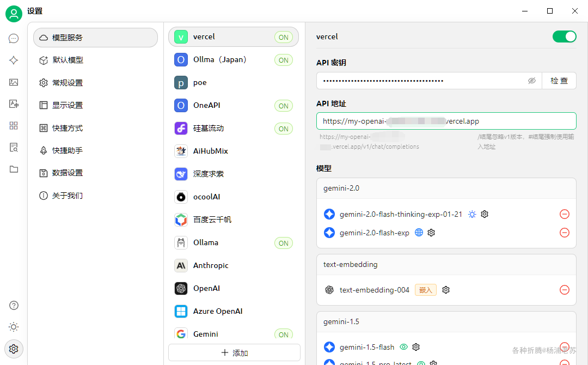Select the poe provider
Viewport: 588px width, 365px height.
pos(234,82)
